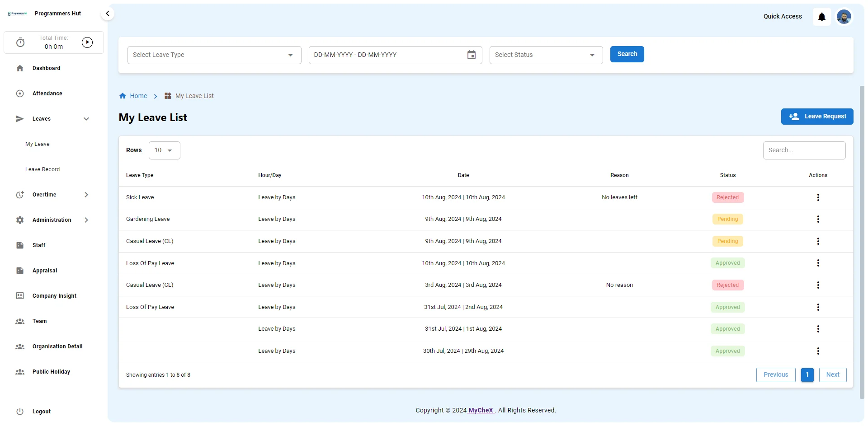Image resolution: width=868 pixels, height=426 pixels.
Task: Open the Select Leave Type dropdown
Action: pos(214,55)
